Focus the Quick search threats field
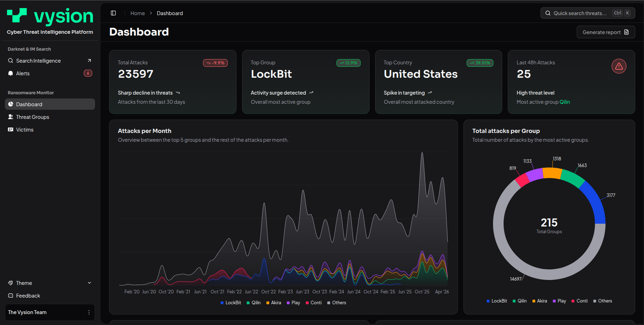644x325 pixels. [581, 13]
